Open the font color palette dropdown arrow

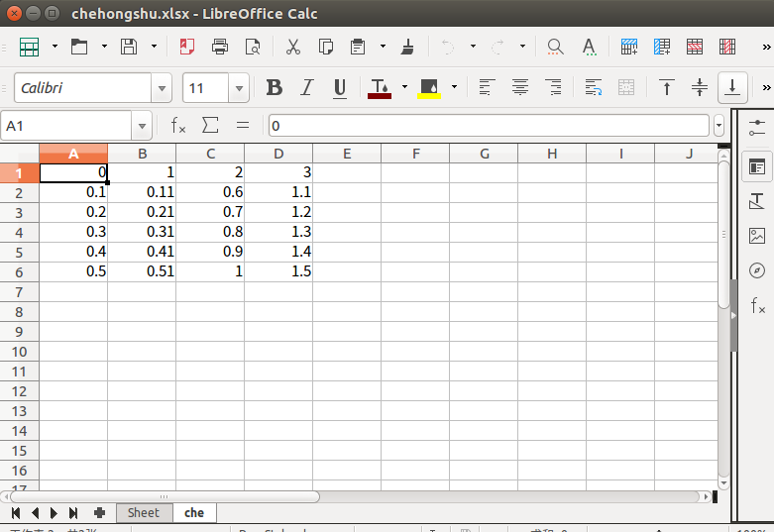click(x=404, y=87)
